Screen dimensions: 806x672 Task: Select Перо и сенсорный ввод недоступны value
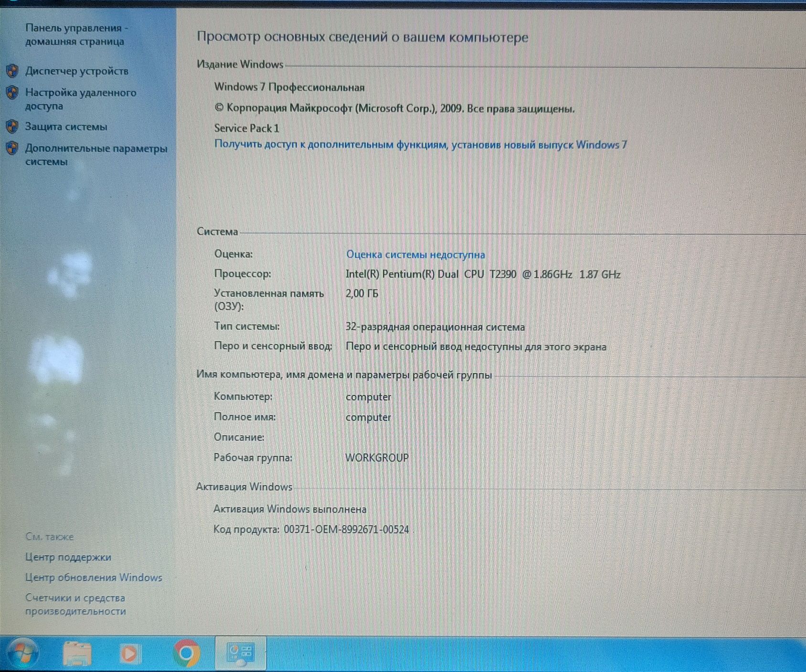476,347
